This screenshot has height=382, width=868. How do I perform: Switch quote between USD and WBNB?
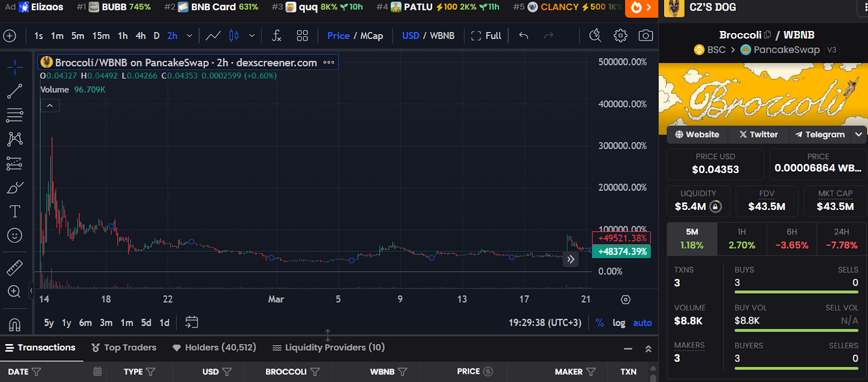(428, 36)
